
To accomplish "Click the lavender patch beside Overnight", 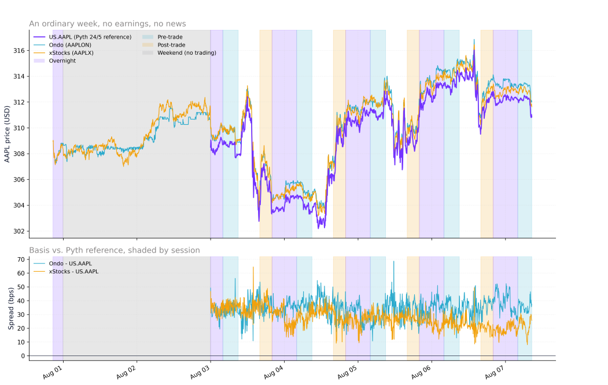I will pyautogui.click(x=40, y=61).
